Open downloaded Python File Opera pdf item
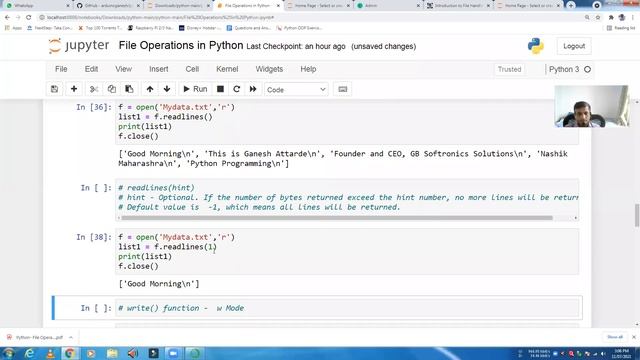 [36, 338]
